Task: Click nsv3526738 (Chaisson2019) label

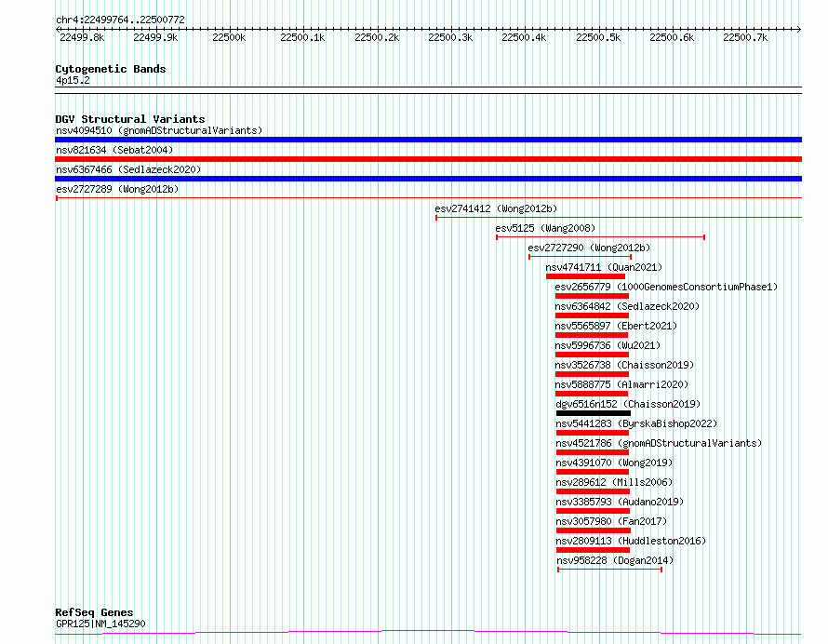Action: point(624,365)
